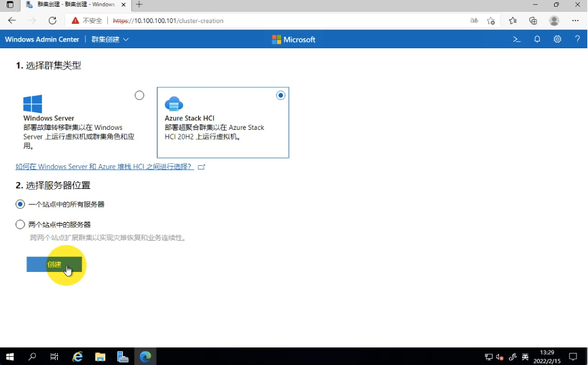Screen dimensions: 588x365
Task: Click the Windows Server logo tile
Action: coord(33,103)
